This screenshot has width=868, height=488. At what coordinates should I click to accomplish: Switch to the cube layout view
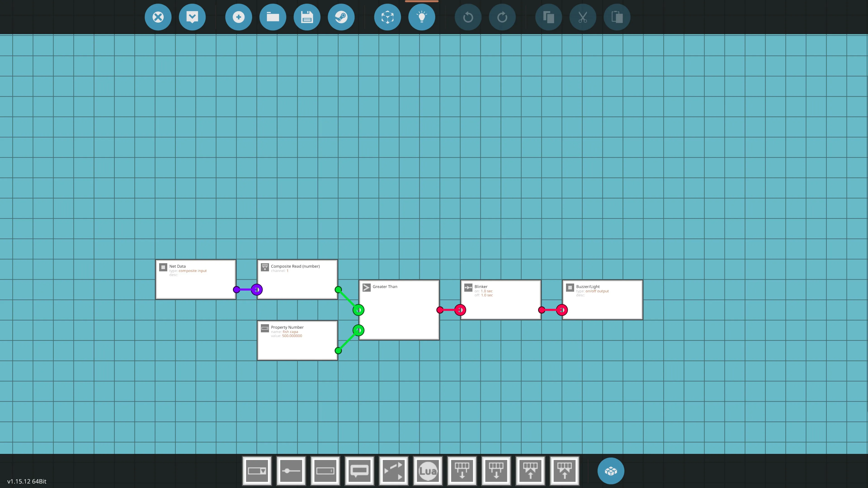[387, 17]
